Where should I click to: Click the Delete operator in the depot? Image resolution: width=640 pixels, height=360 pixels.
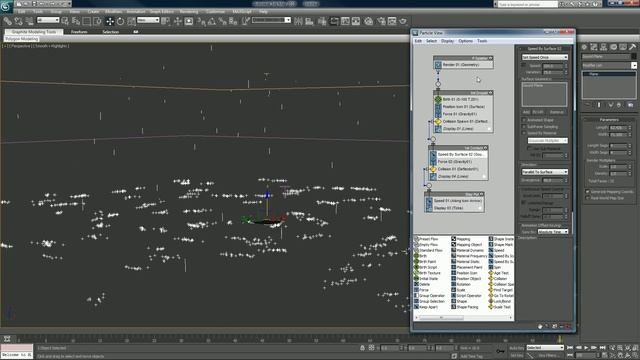[x=422, y=284]
